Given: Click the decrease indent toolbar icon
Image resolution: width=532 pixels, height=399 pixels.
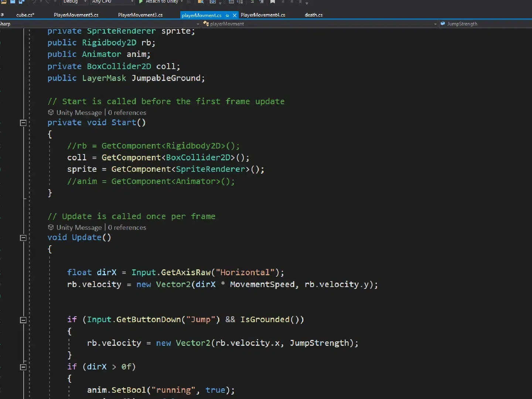Looking at the screenshot, I should click(252, 2).
